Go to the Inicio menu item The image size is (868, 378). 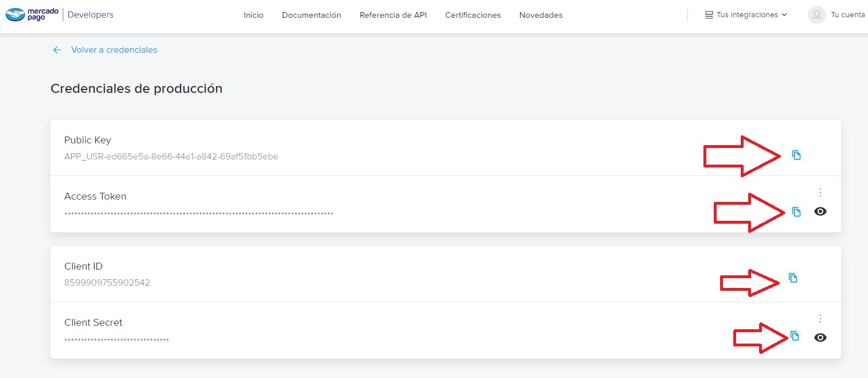pos(253,15)
